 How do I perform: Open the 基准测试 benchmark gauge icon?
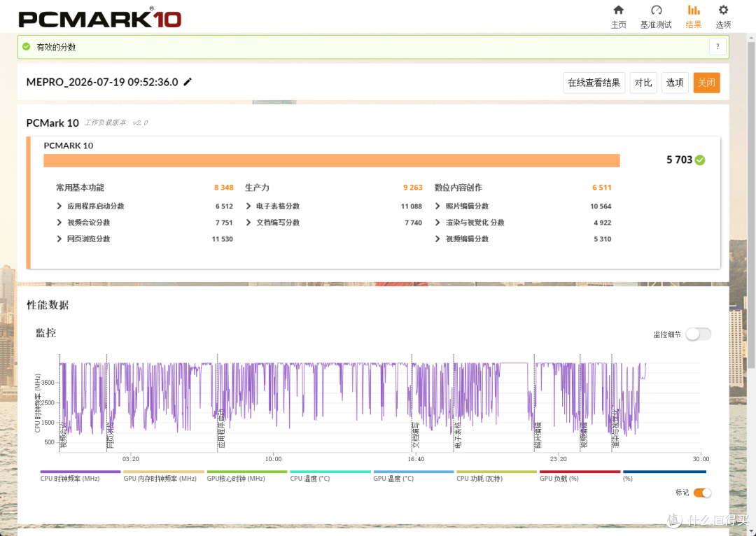tap(656, 10)
